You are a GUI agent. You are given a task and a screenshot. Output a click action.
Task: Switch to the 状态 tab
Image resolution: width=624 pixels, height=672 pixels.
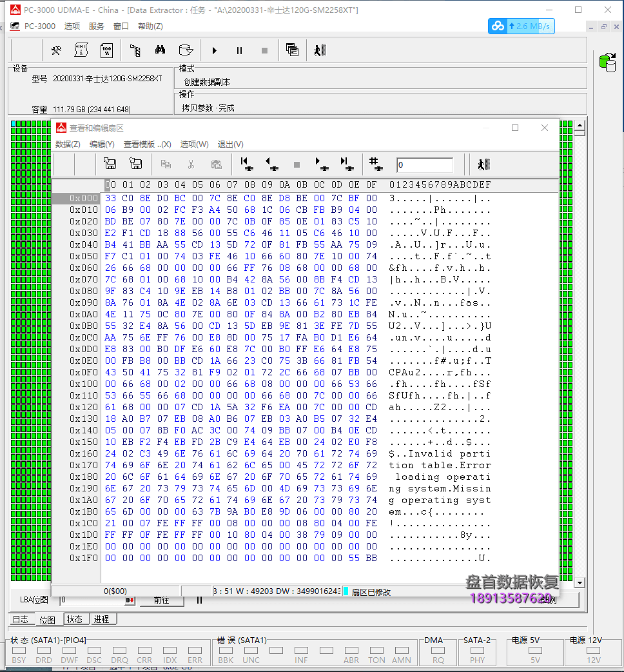(75, 619)
